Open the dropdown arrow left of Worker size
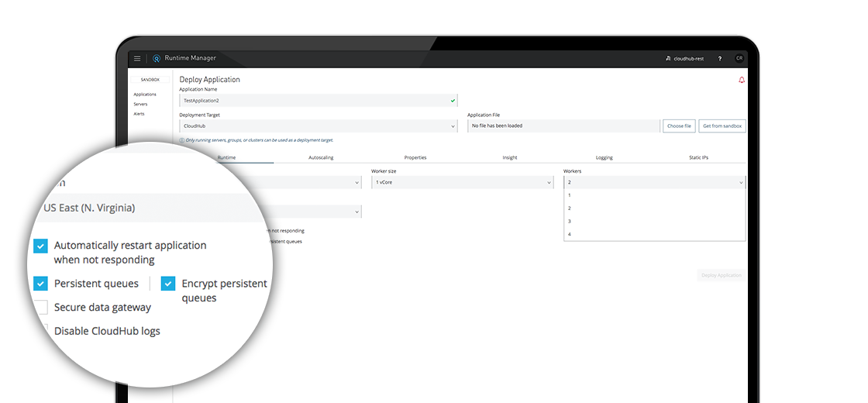 pyautogui.click(x=356, y=183)
